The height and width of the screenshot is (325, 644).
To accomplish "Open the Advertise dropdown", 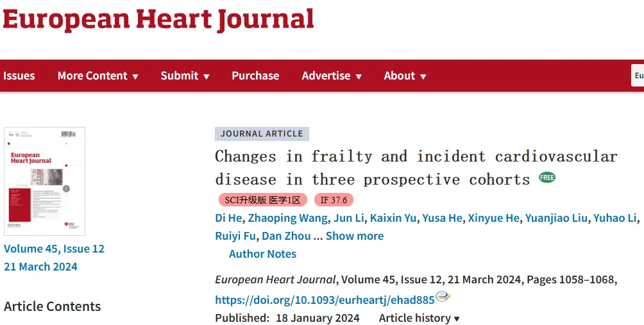I will click(332, 76).
